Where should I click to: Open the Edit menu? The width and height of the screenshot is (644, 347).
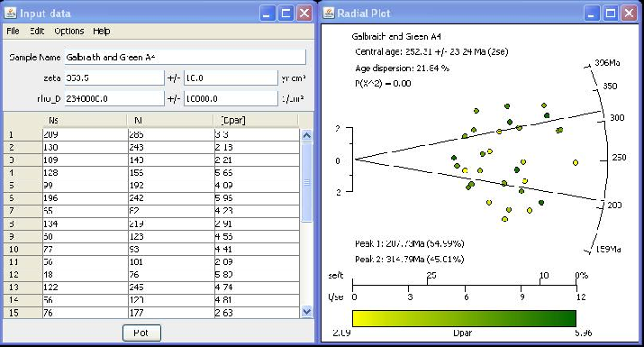[37, 31]
